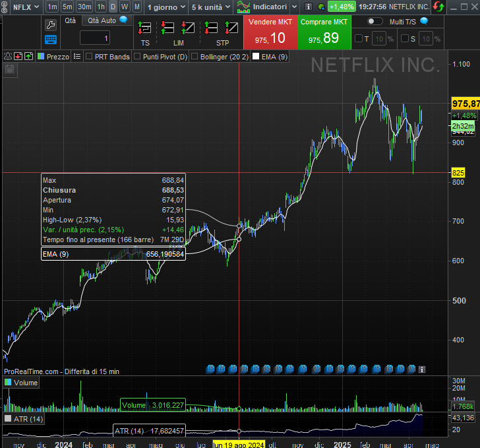The width and height of the screenshot is (480, 448).
Task: Enable the Bollinger (20 2) checkbox
Action: pyautogui.click(x=195, y=57)
